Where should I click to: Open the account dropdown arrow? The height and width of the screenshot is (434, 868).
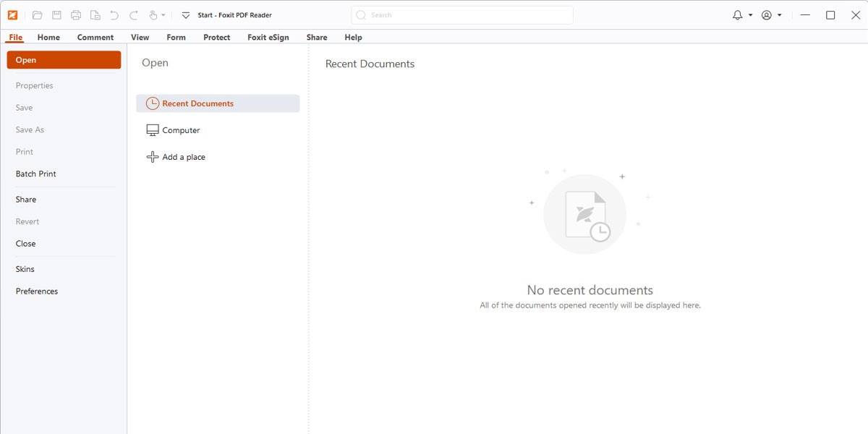780,15
